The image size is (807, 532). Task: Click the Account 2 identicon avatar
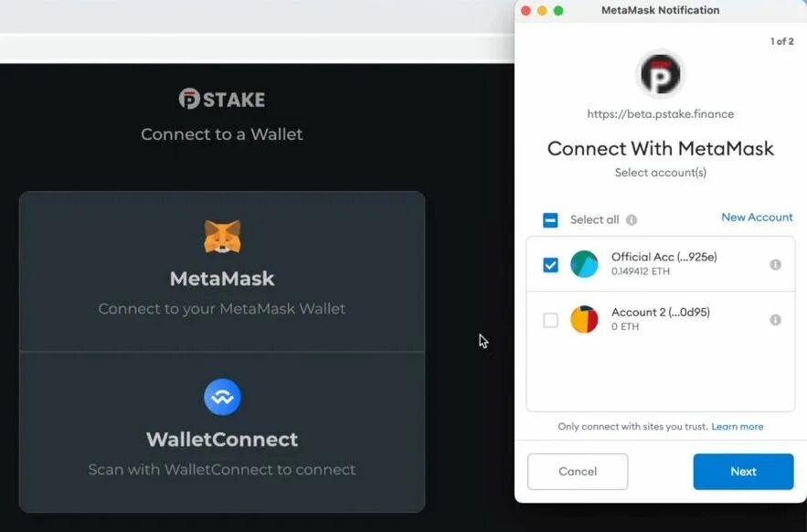point(584,319)
